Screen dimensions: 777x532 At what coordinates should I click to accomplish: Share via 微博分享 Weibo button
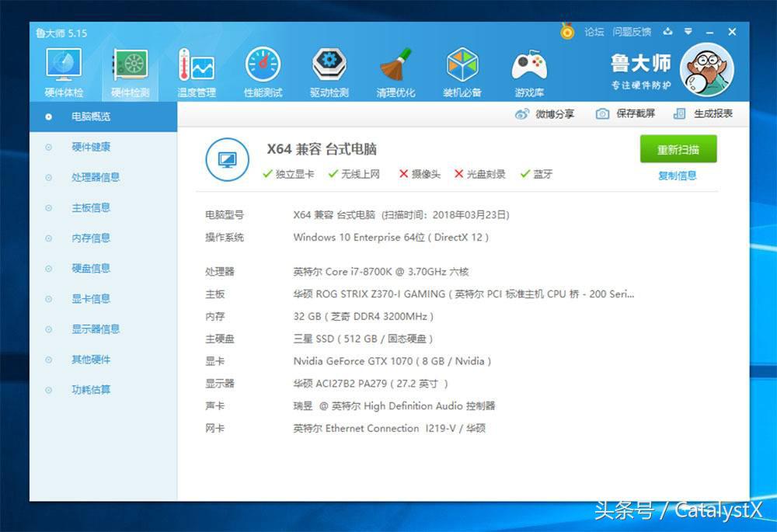[545, 114]
